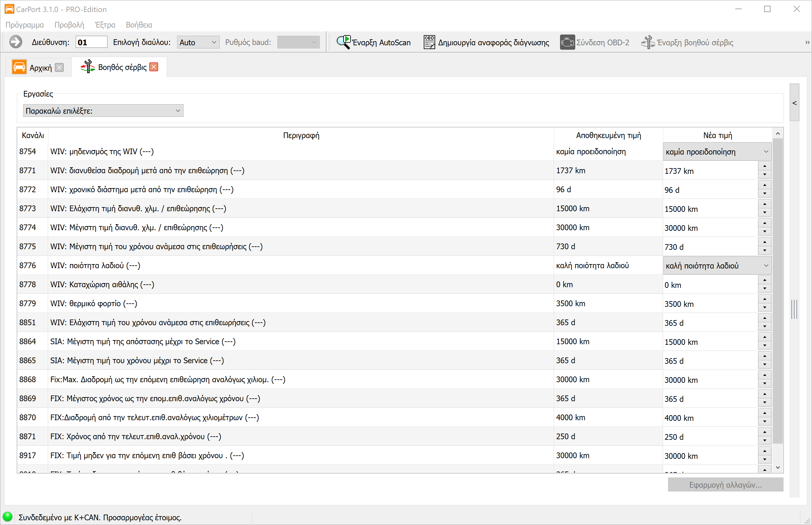This screenshot has width=812, height=525.
Task: Open the oil quality dropdown
Action: click(x=717, y=266)
